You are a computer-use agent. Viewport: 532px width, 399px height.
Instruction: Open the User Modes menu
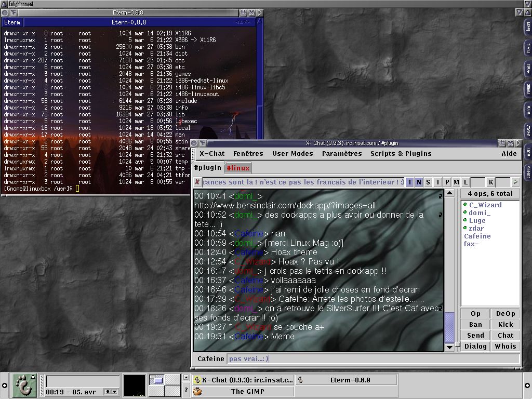[292, 154]
